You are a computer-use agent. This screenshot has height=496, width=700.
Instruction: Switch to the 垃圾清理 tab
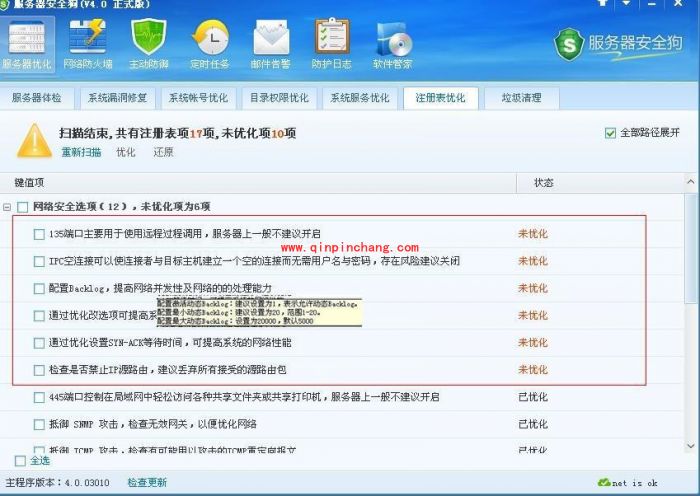click(521, 98)
